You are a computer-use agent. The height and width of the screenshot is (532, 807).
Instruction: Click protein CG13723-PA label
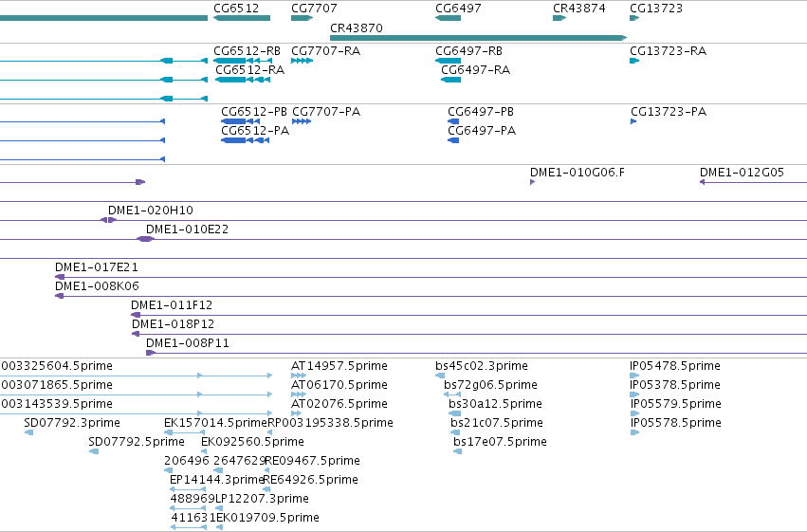[669, 112]
